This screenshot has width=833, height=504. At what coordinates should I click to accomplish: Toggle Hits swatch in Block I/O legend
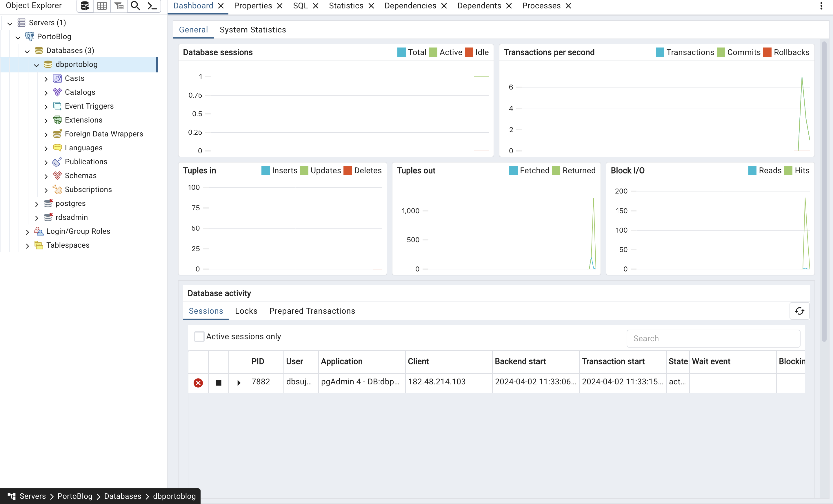[788, 171]
